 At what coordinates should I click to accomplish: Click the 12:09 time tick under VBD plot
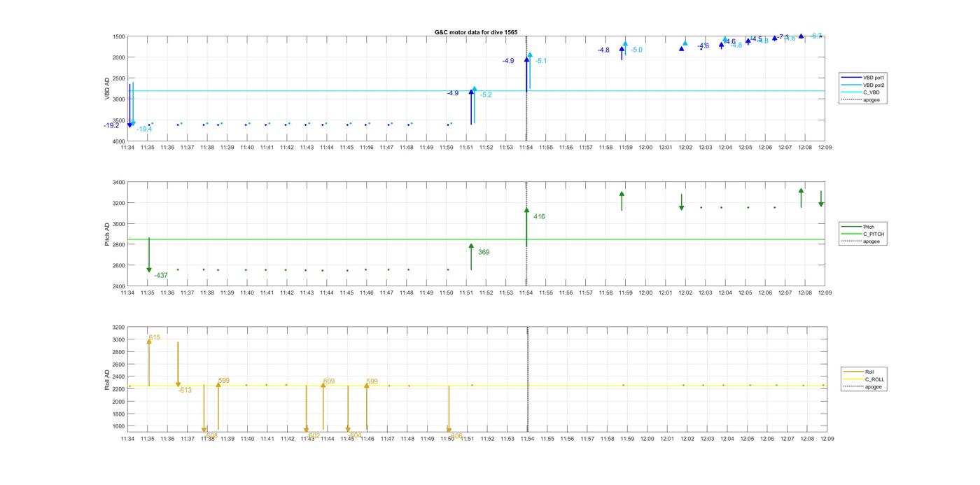coord(825,148)
